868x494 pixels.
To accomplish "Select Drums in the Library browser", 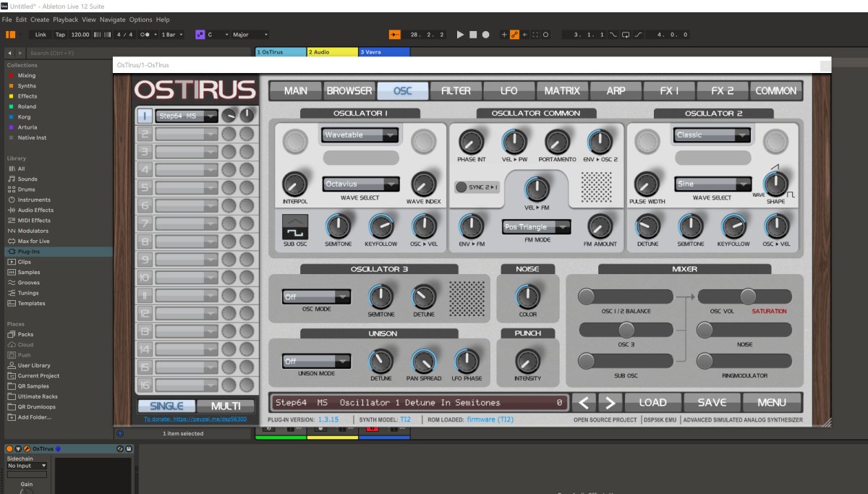I will point(27,189).
